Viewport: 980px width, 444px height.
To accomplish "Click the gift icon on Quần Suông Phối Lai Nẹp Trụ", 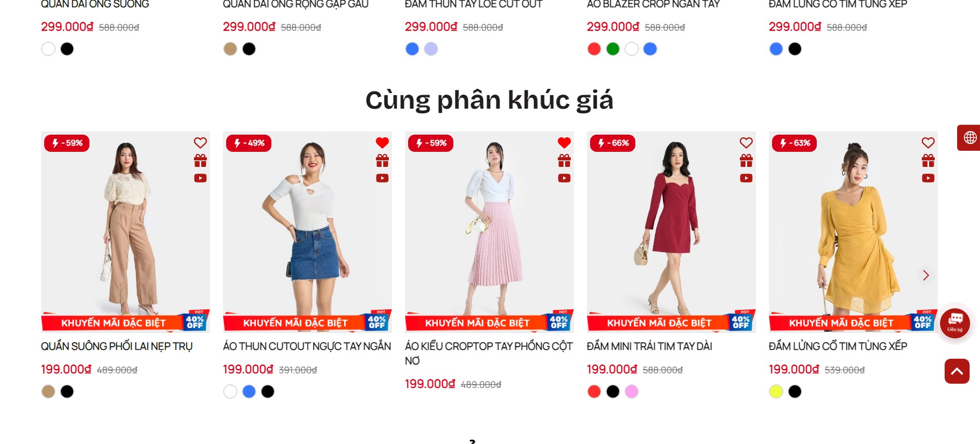I will (x=200, y=161).
